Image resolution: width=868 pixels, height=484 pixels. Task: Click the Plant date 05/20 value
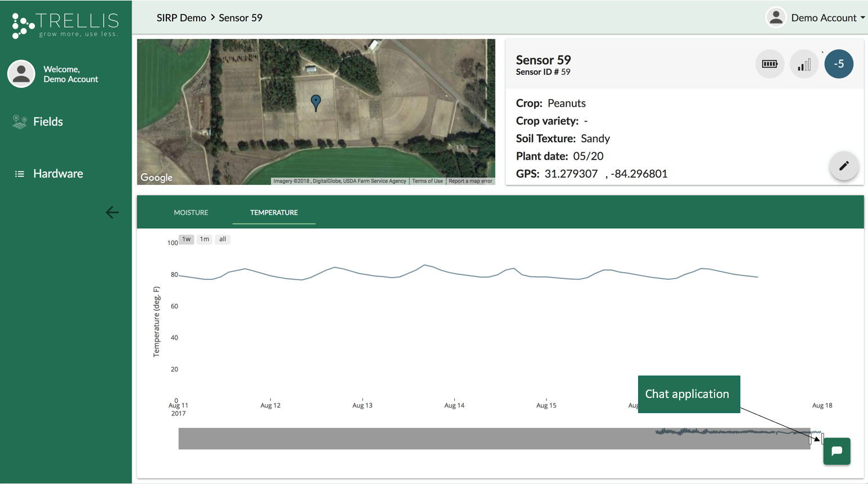(588, 156)
